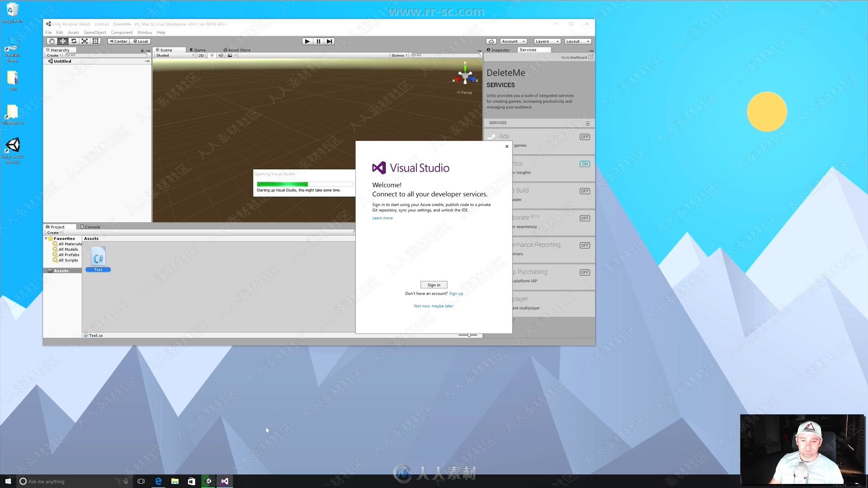Toggle 2D scene view mode
This screenshot has width=868, height=488.
pyautogui.click(x=201, y=56)
